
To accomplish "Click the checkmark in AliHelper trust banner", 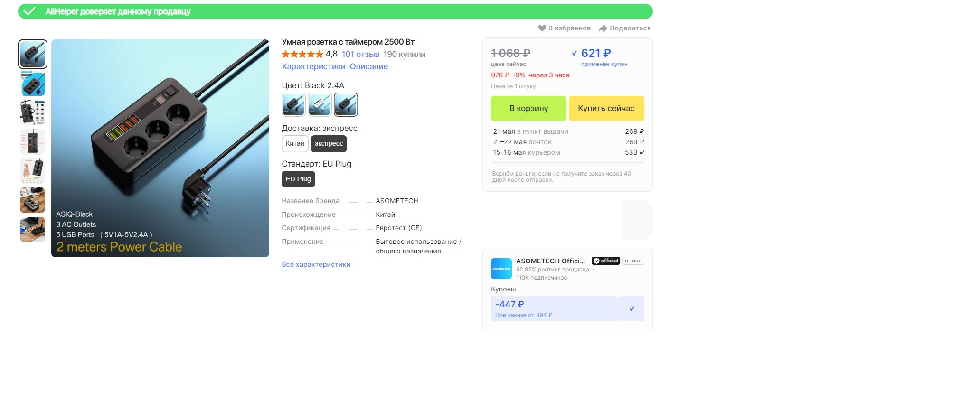I will point(29,11).
